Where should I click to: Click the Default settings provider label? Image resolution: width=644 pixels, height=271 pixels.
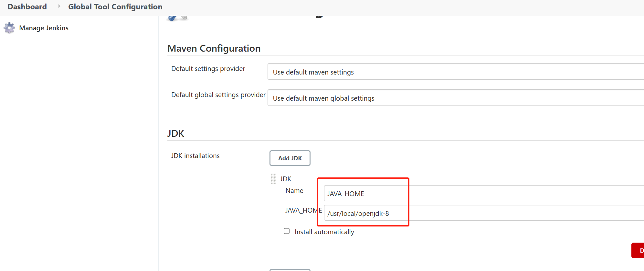tap(208, 69)
